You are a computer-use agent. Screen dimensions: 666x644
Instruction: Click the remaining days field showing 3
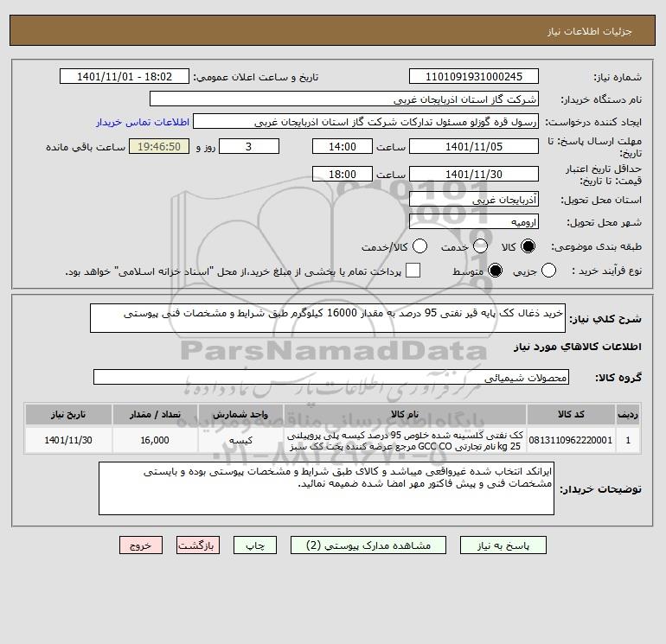coord(249,146)
